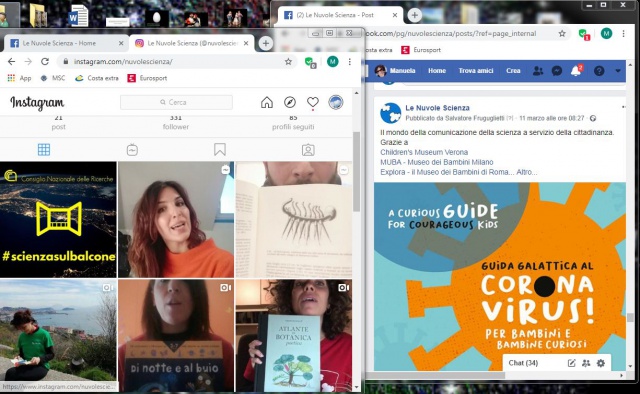Open Le Nuvole Scienza page name link
Image resolution: width=640 pixels, height=394 pixels.
(x=437, y=108)
